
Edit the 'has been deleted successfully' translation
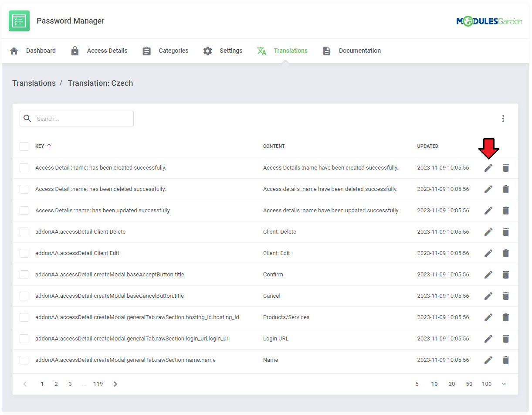(x=488, y=189)
